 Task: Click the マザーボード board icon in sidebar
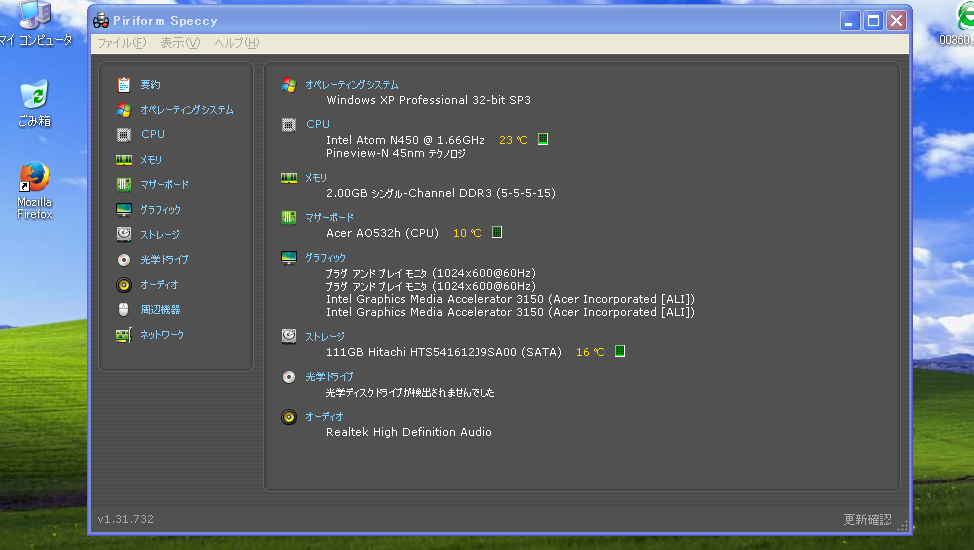tap(124, 185)
